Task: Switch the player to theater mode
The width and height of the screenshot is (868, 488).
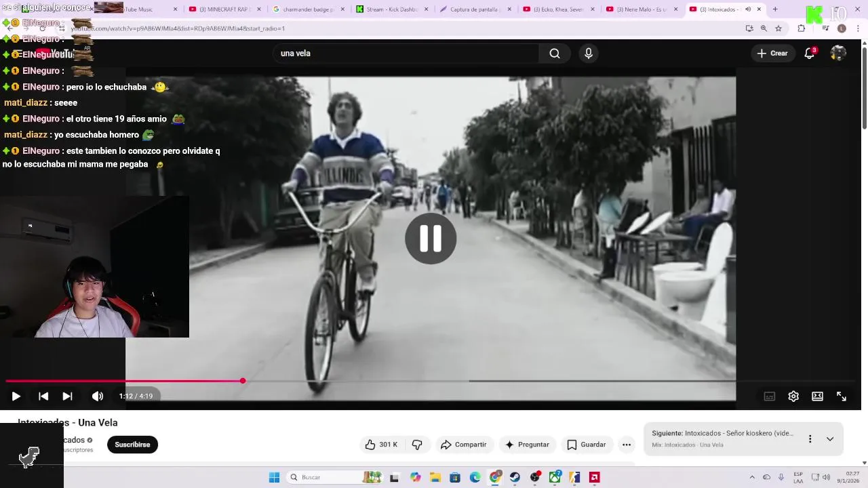Action: coord(818,396)
